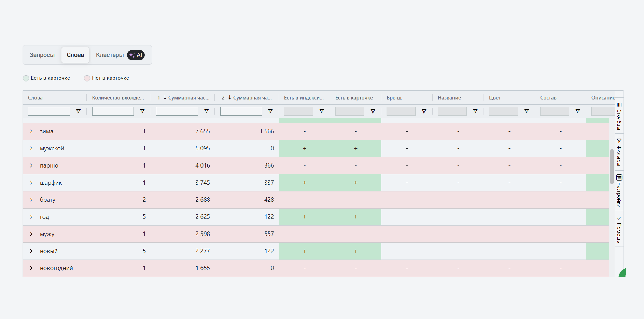The width and height of the screenshot is (644, 319).
Task: Open filter icon of second Суммарная частотность column
Action: [270, 111]
